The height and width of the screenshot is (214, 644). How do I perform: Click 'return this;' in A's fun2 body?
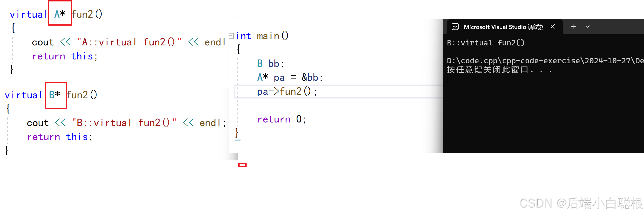[65, 56]
